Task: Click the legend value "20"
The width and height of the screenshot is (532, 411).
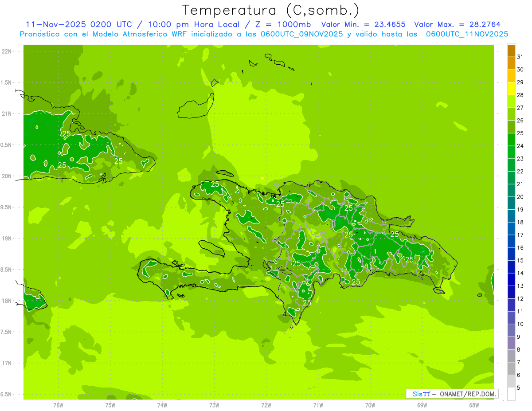Action: (520, 196)
